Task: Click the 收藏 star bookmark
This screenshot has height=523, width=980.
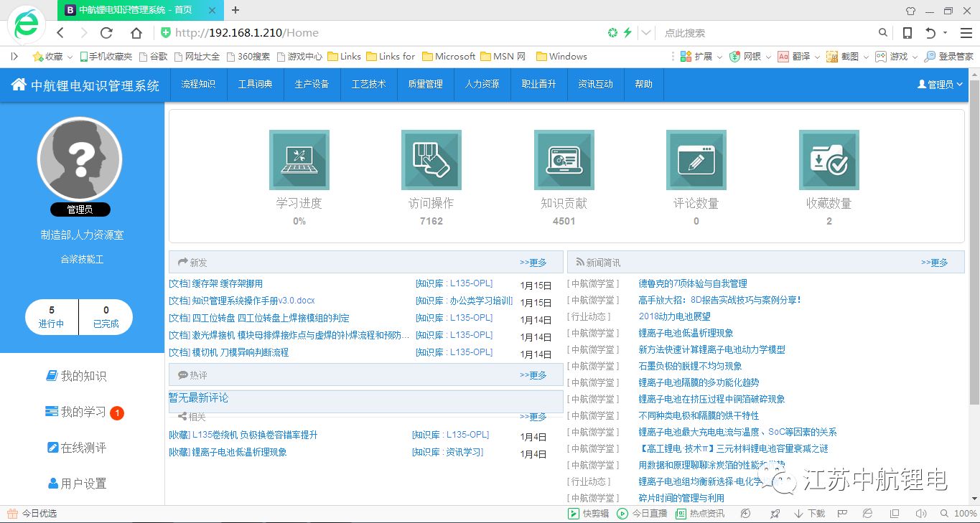Action: click(47, 56)
